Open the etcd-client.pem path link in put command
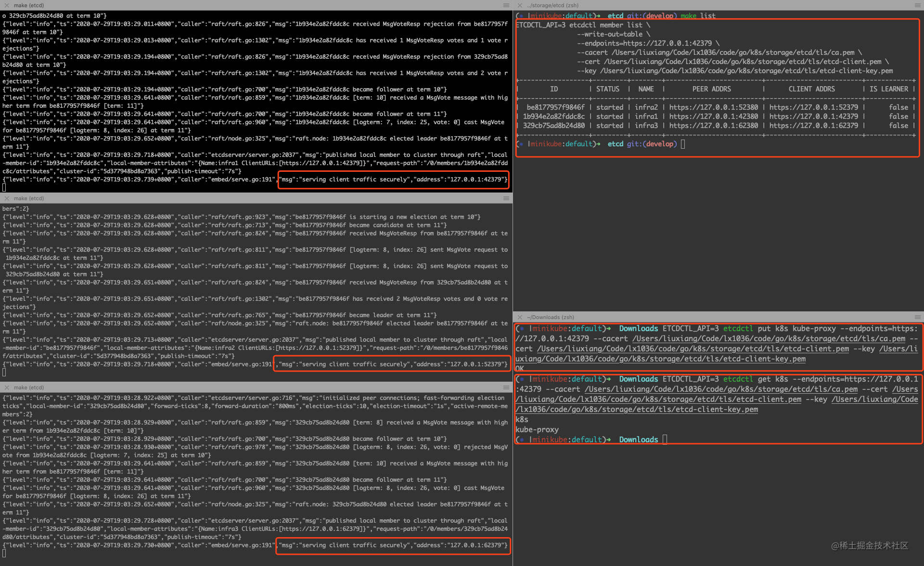 (693, 349)
